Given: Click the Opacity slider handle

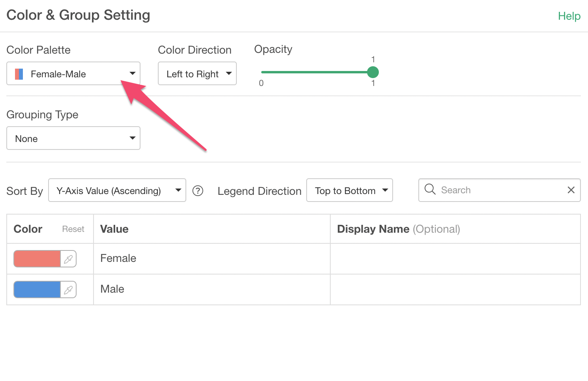Looking at the screenshot, I should click(373, 72).
